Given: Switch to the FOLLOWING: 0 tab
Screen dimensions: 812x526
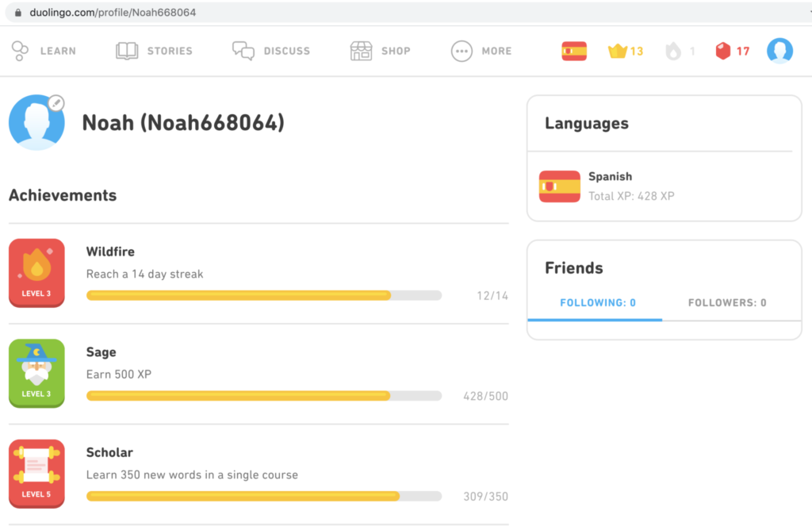Looking at the screenshot, I should pos(598,302).
